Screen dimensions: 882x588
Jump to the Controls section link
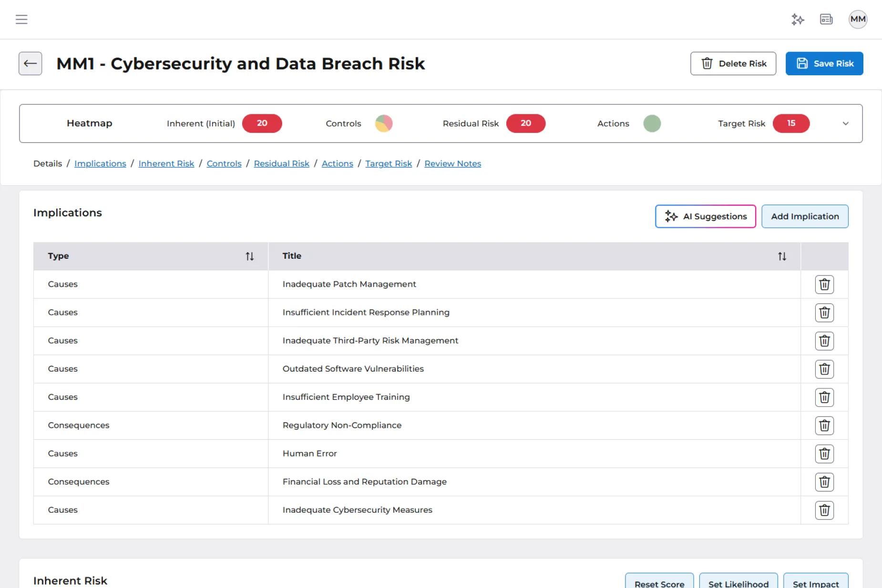[224, 163]
